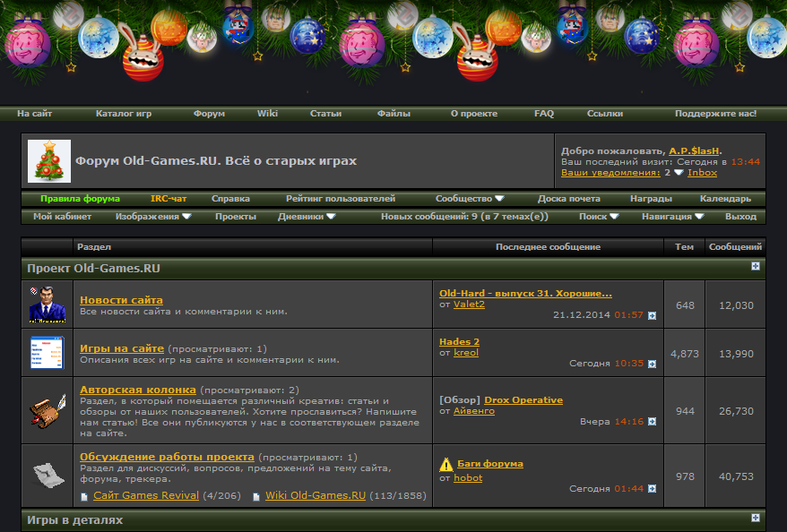
Task: Open the Обсуждение работы проекта section
Action: [167, 457]
